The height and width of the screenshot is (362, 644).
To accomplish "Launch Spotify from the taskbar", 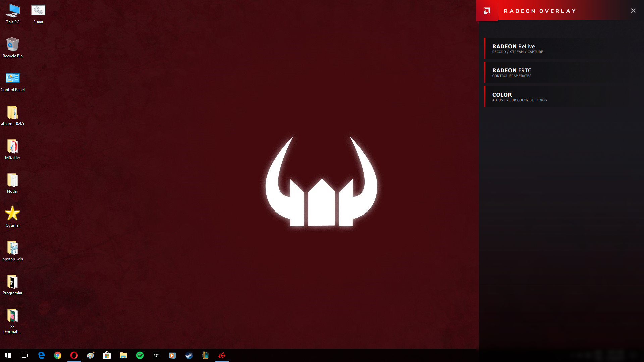I will click(140, 355).
